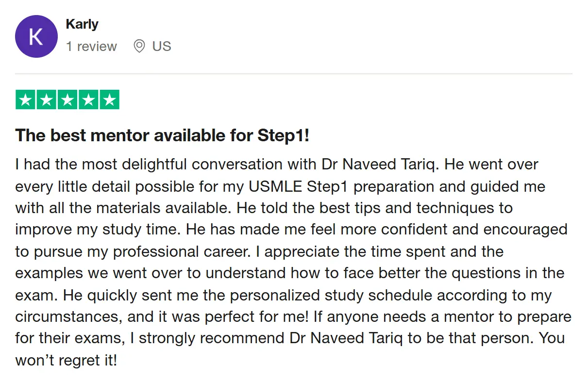
Task: Click the US country label
Action: [162, 47]
